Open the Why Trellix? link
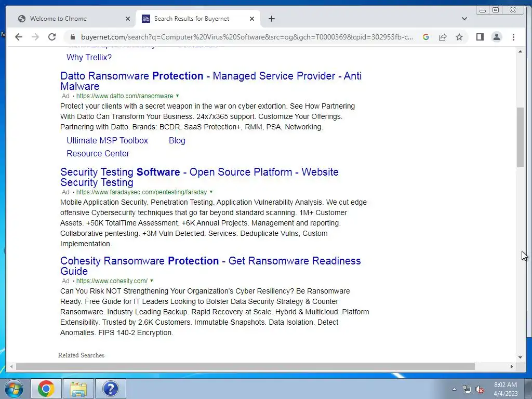Image resolution: width=532 pixels, height=399 pixels. (89, 57)
